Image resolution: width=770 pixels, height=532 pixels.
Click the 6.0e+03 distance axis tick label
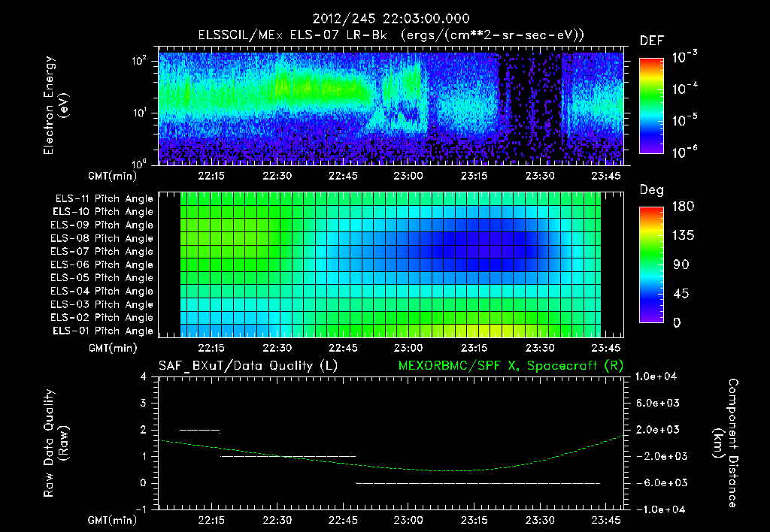[658, 403]
